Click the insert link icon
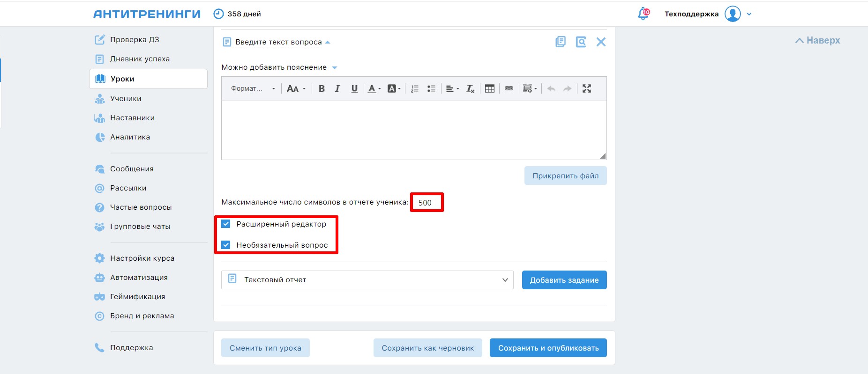 point(509,88)
